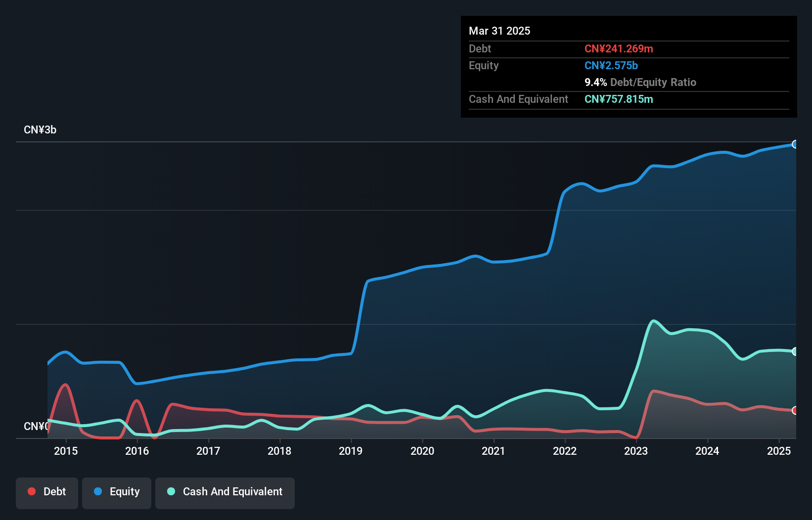Click the 2025 x-axis label

(x=779, y=451)
